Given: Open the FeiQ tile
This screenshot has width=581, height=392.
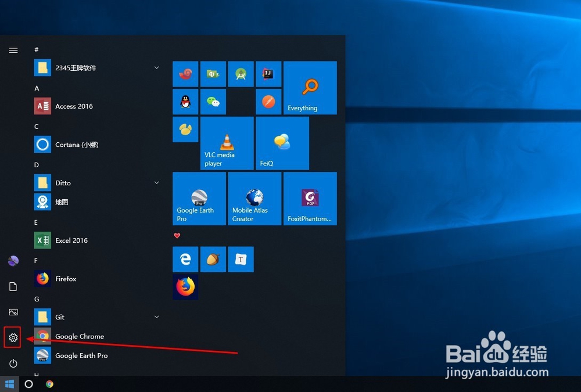Looking at the screenshot, I should click(x=282, y=143).
